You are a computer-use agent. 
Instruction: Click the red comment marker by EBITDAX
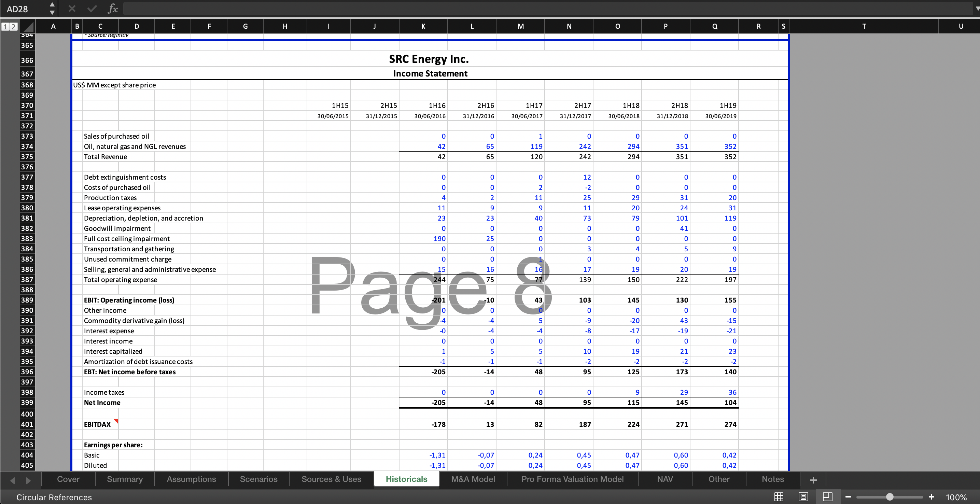tap(116, 421)
